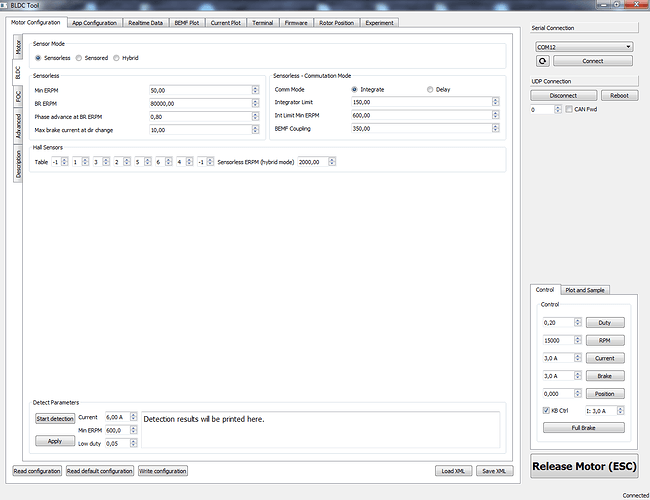Open the BEMF Plot tab
The image size is (650, 500).
[x=187, y=22]
